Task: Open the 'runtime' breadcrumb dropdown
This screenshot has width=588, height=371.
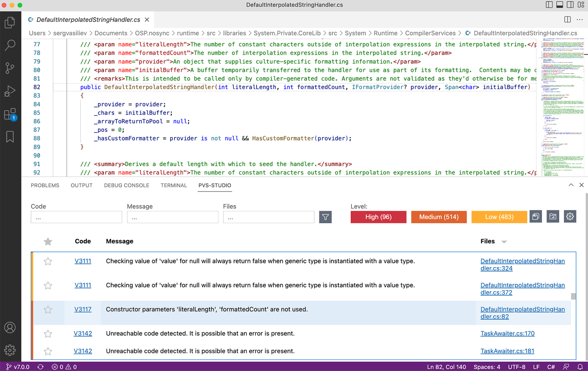Action: click(x=188, y=33)
